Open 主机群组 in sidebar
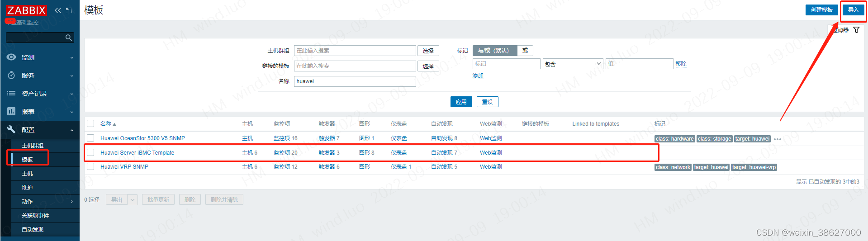The height and width of the screenshot is (241, 868). click(x=33, y=145)
